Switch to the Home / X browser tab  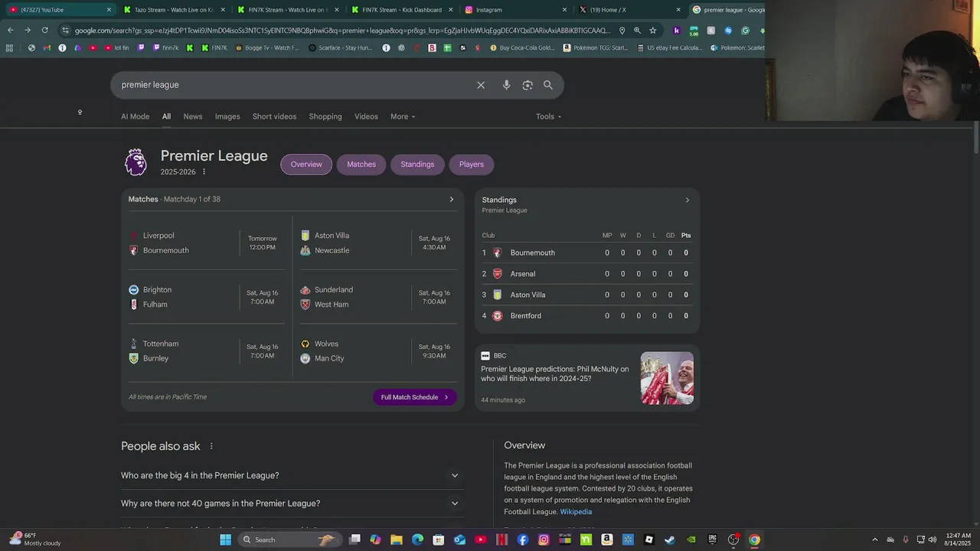point(630,10)
